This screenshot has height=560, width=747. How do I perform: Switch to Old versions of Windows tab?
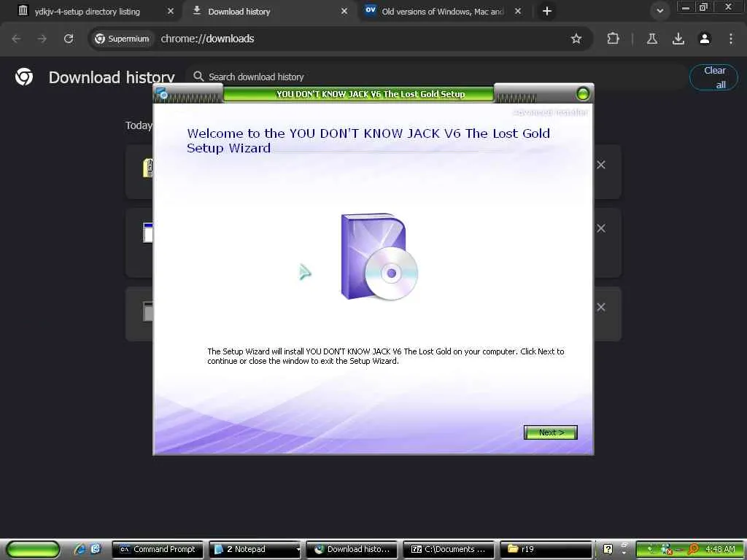[443, 12]
